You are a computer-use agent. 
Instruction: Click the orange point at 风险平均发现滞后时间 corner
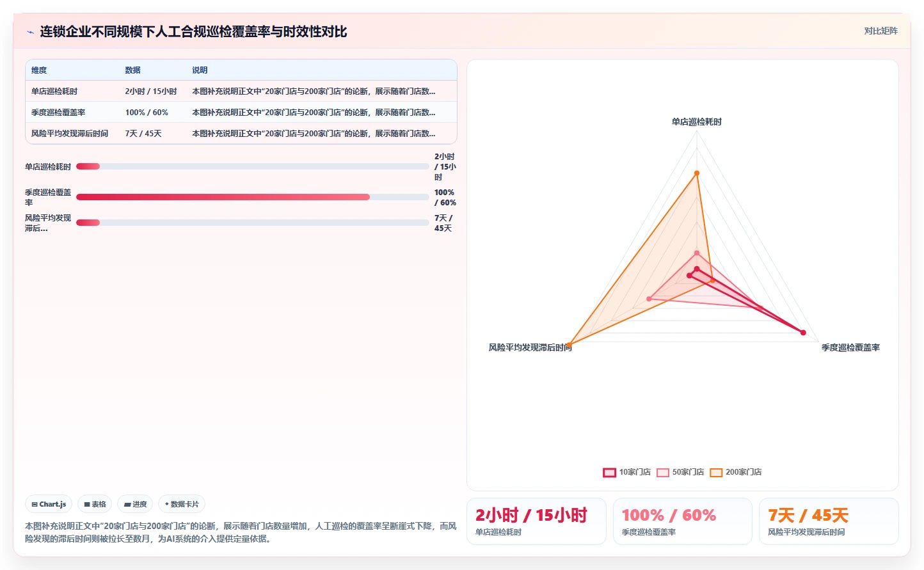pos(569,345)
